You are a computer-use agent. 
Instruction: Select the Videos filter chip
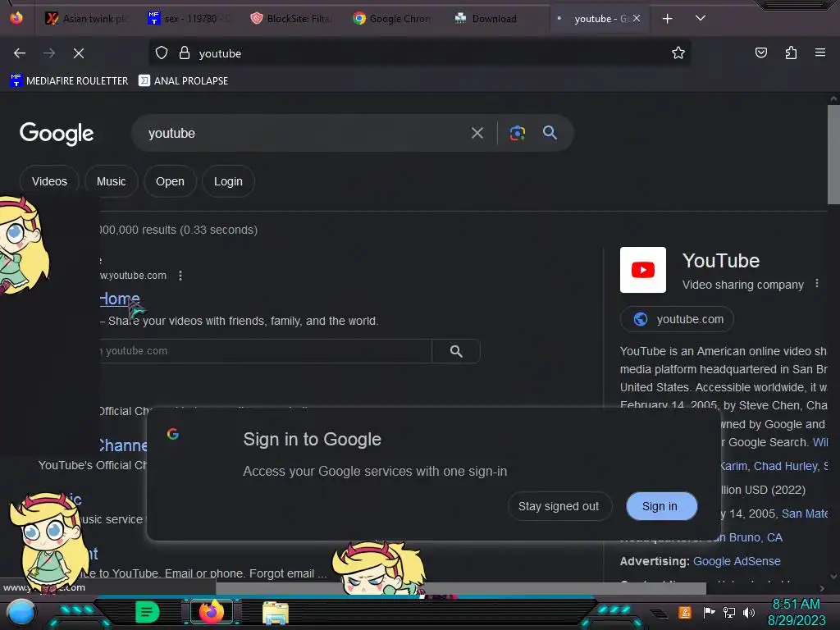49,181
